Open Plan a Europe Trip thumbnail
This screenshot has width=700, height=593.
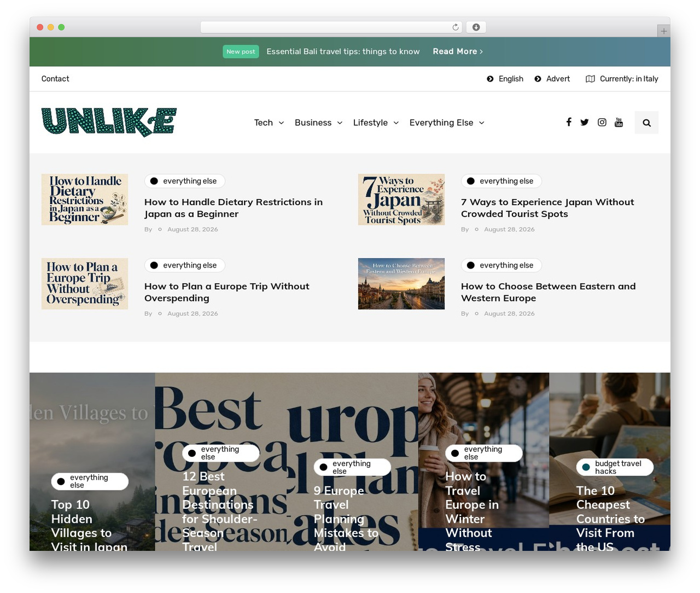pos(85,284)
